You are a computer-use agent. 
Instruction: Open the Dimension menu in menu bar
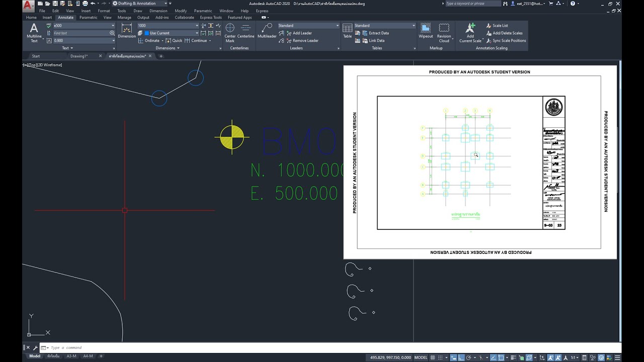(158, 11)
